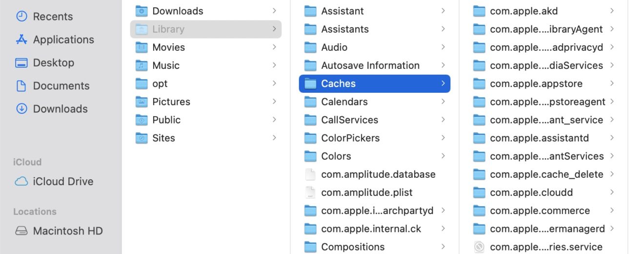Select the com.amplitude.plist file icon

(x=310, y=192)
